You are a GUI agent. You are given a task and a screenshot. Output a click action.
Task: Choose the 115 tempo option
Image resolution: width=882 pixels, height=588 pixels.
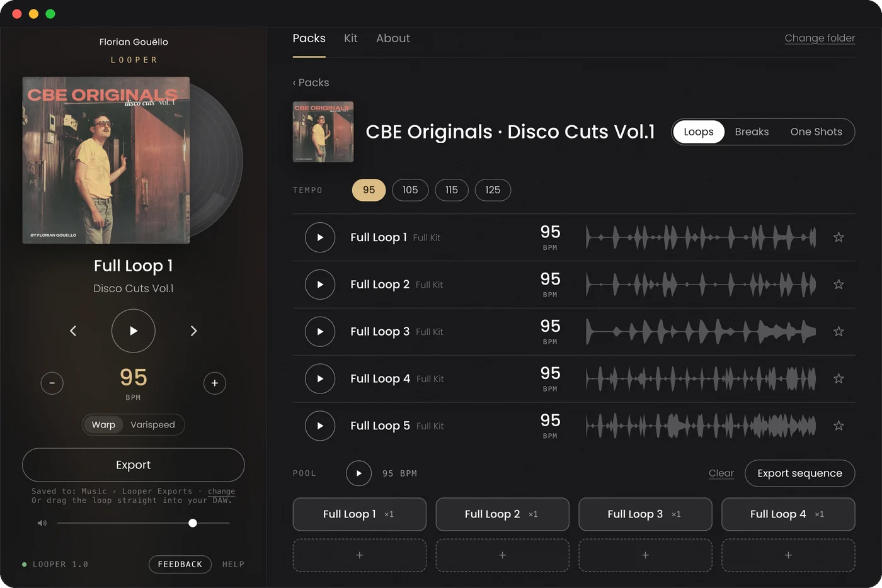point(452,190)
